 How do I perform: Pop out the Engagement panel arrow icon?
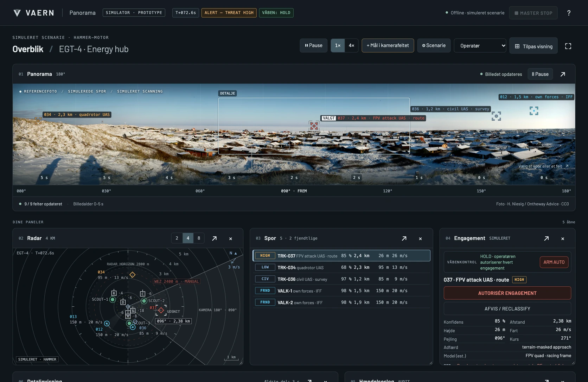point(547,238)
